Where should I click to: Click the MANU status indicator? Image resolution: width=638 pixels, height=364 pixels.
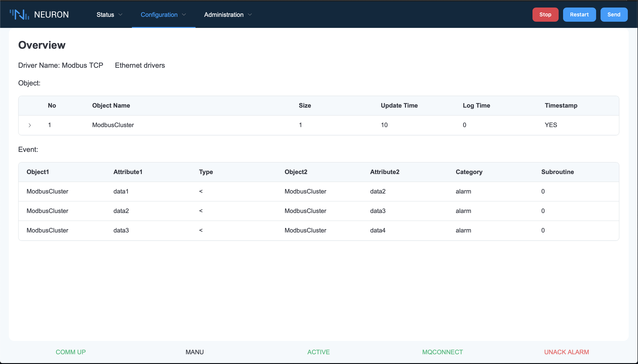pos(194,352)
